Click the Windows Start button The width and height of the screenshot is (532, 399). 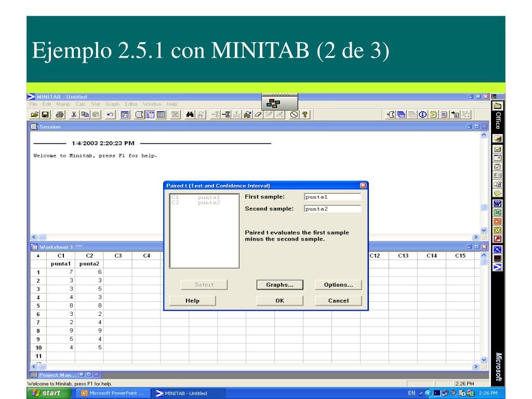coord(49,393)
